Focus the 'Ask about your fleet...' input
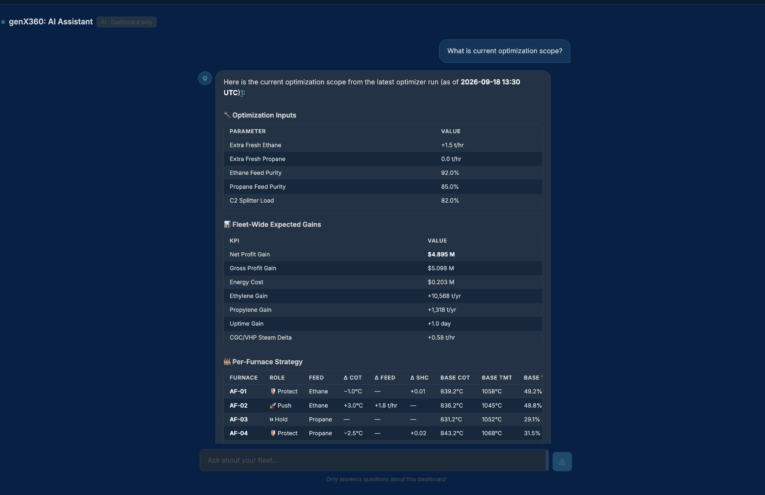This screenshot has width=765, height=495. (374, 460)
